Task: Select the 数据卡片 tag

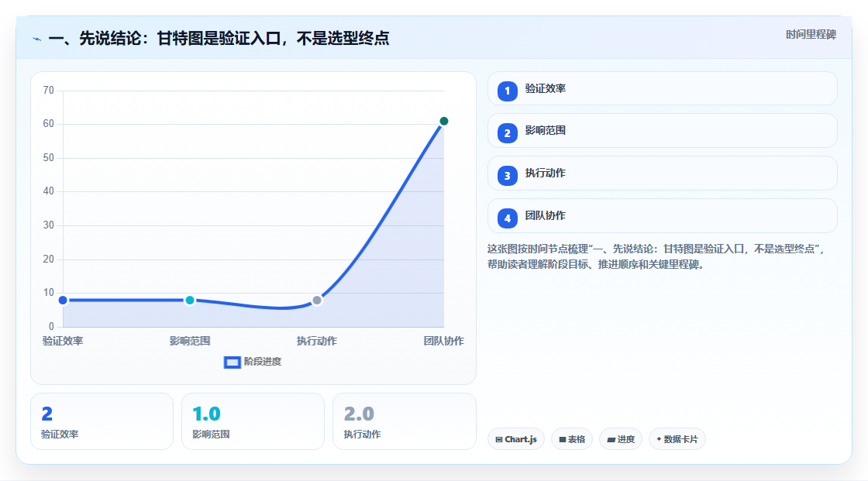Action: (x=677, y=439)
